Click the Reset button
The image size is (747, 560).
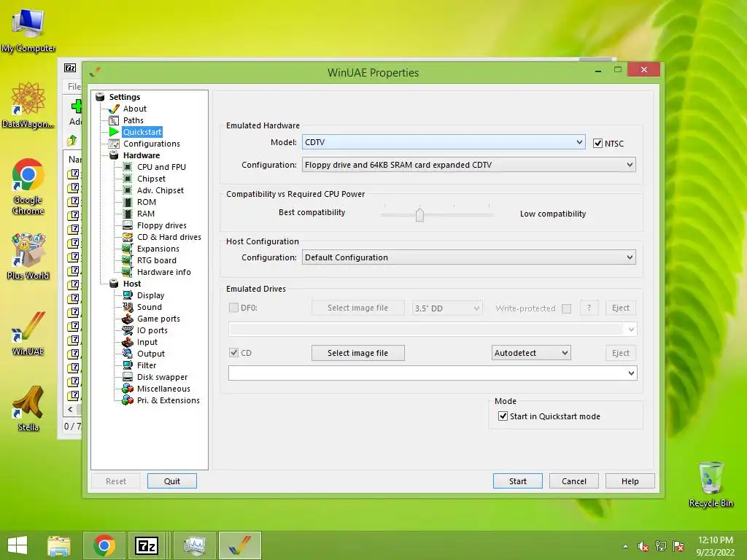click(x=116, y=481)
